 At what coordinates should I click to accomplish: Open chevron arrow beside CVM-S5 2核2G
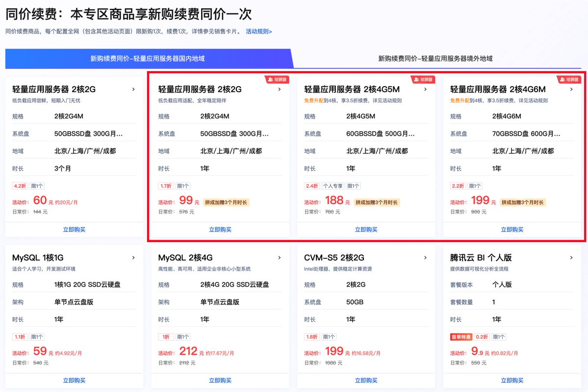[x=425, y=257]
